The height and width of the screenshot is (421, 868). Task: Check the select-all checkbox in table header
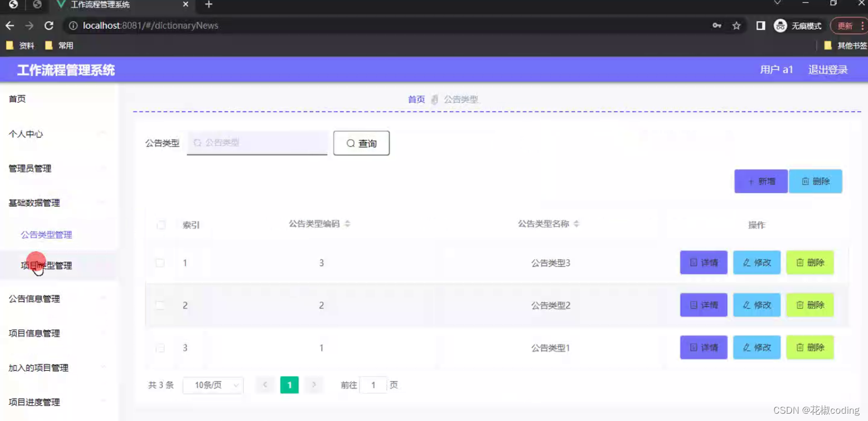tap(161, 224)
